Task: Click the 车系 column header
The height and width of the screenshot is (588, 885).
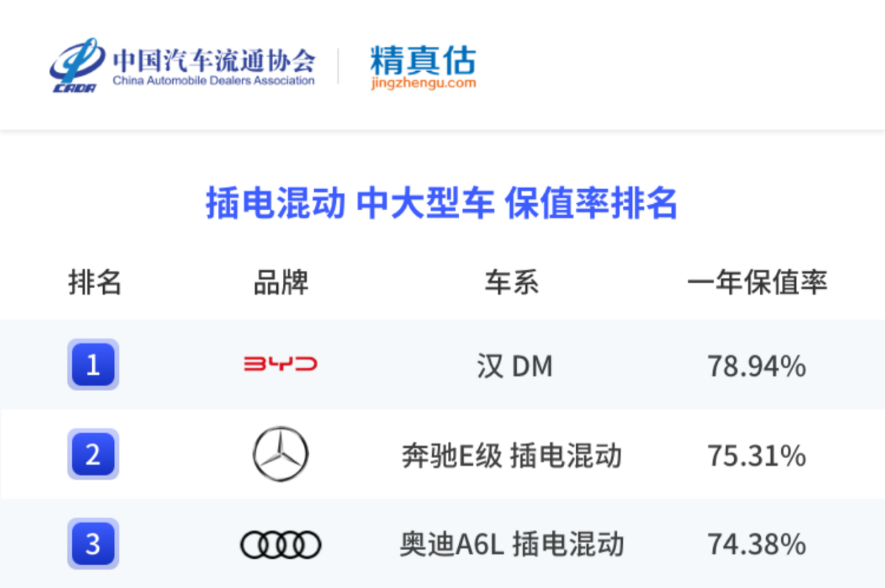Action: tap(512, 283)
